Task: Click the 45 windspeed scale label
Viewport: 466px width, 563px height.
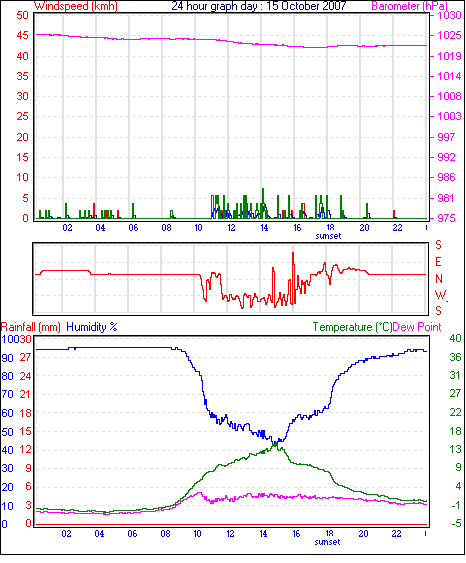Action: [22, 35]
